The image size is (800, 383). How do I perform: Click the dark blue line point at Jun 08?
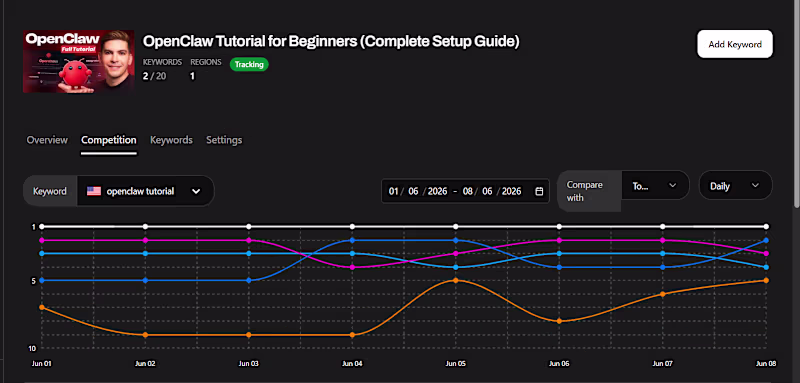click(766, 240)
